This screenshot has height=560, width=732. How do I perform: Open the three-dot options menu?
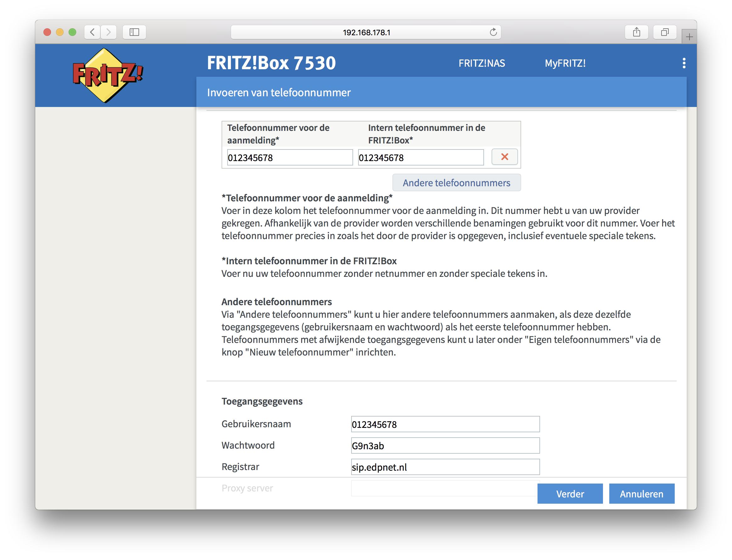[x=684, y=63]
